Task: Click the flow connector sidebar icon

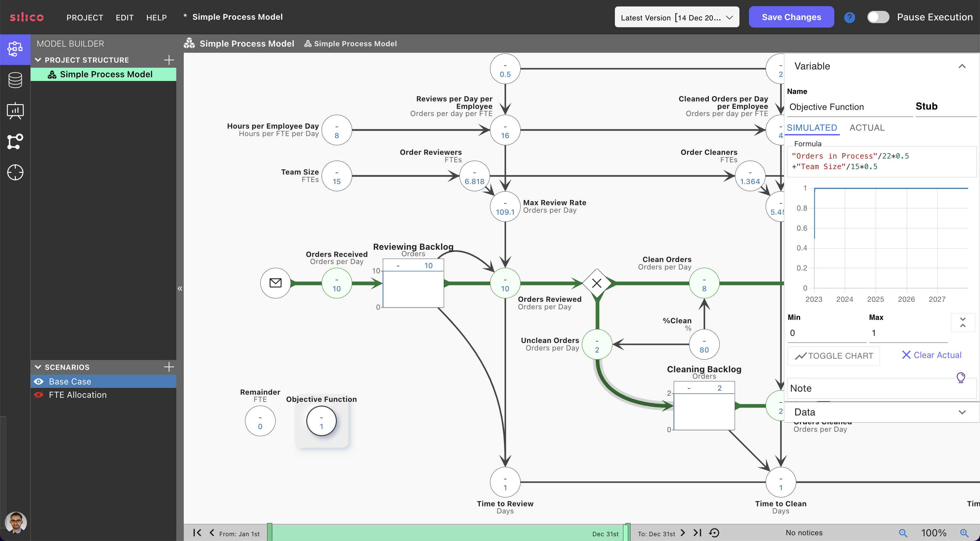Action: [15, 142]
